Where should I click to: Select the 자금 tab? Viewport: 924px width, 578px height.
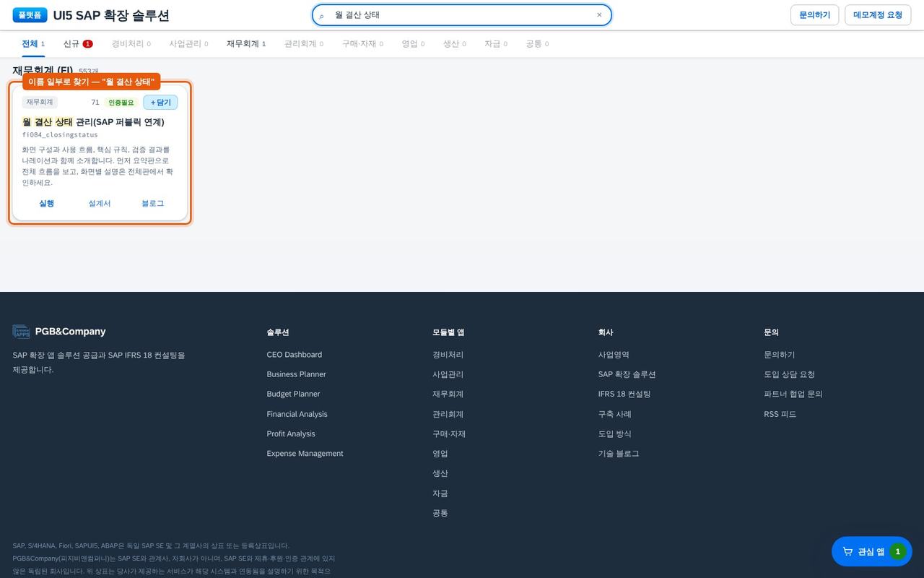point(496,44)
